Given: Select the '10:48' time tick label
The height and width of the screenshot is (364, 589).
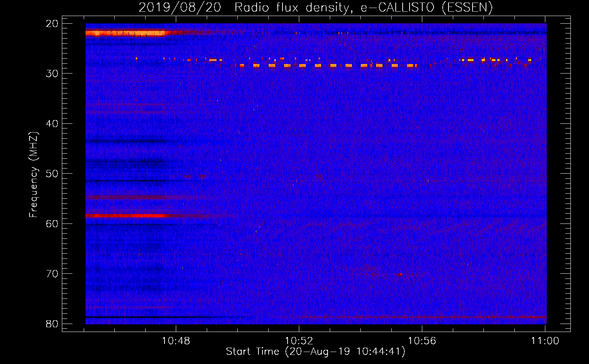Looking at the screenshot, I should (176, 341).
